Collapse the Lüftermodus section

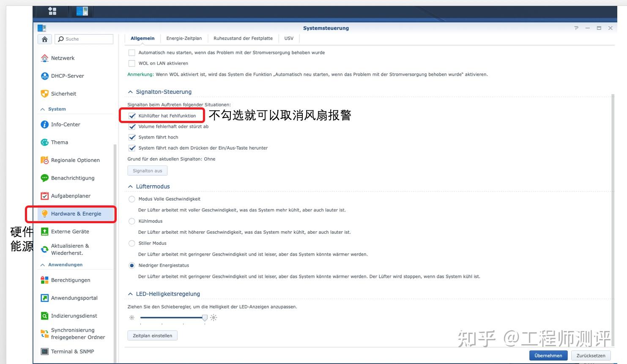[x=130, y=186]
